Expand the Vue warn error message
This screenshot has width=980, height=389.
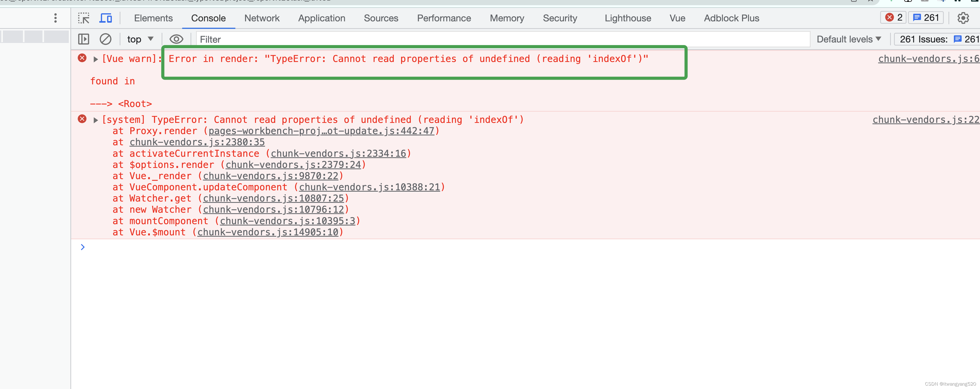click(95, 59)
